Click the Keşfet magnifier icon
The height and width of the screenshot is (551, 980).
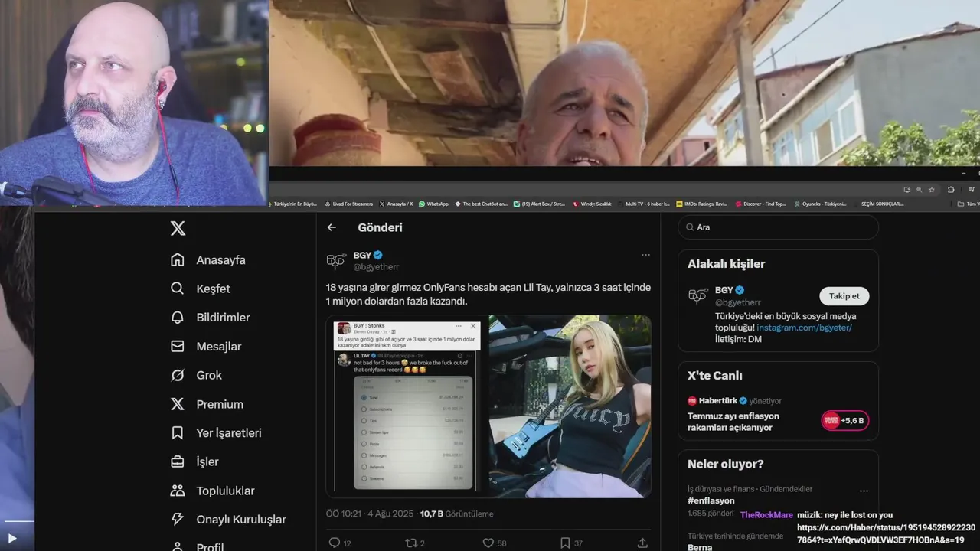[x=178, y=289]
